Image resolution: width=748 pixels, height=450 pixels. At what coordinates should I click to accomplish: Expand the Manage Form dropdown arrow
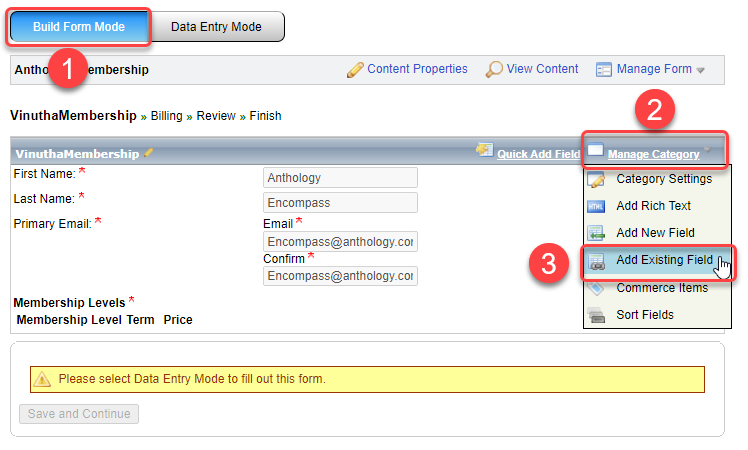(701, 70)
